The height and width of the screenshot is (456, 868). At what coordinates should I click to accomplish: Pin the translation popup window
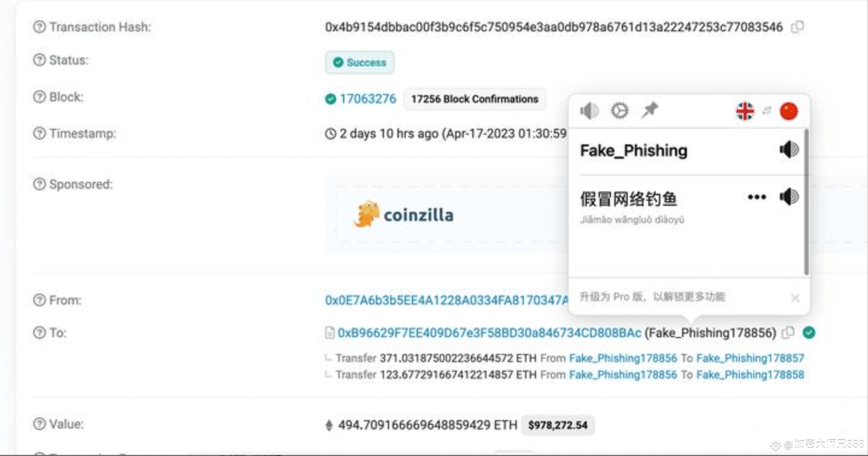[x=650, y=110]
